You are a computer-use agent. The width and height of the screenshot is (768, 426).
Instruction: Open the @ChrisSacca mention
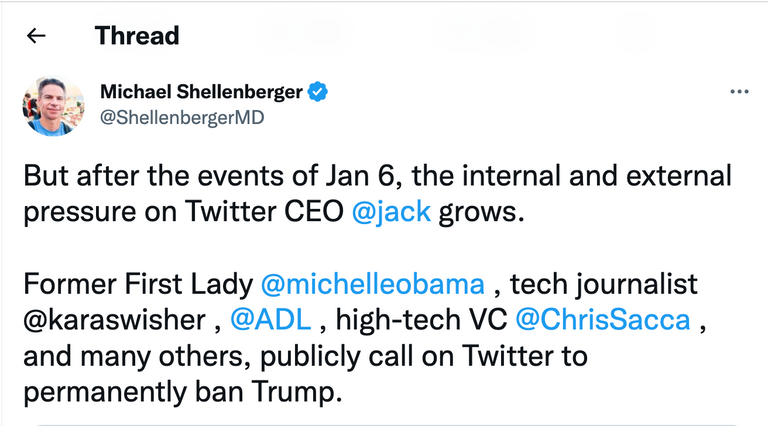(x=602, y=320)
